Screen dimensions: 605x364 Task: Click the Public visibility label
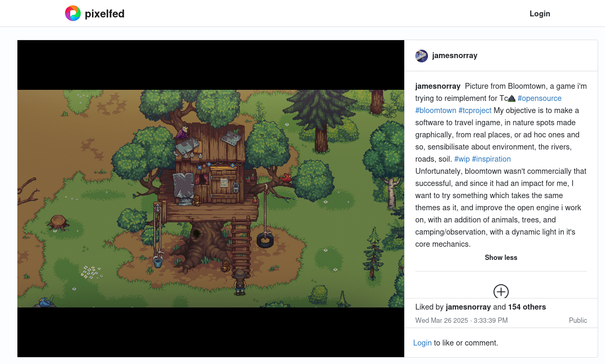click(578, 321)
